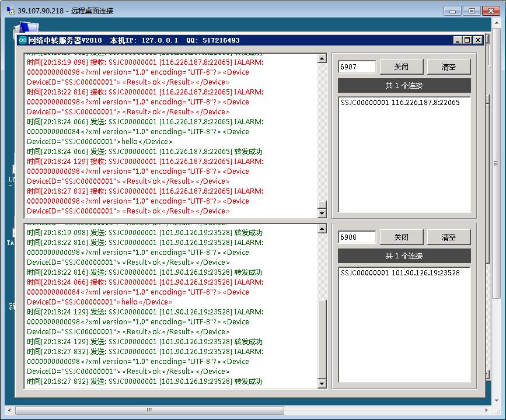Click lower log entry 时间[20:18:24 066] 接收
Image resolution: width=506 pixels, height=420 pixels.
click(x=145, y=292)
